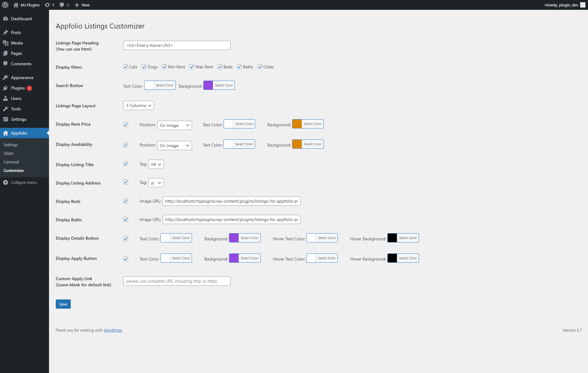Click Details Button black hover background swatch

click(392, 238)
